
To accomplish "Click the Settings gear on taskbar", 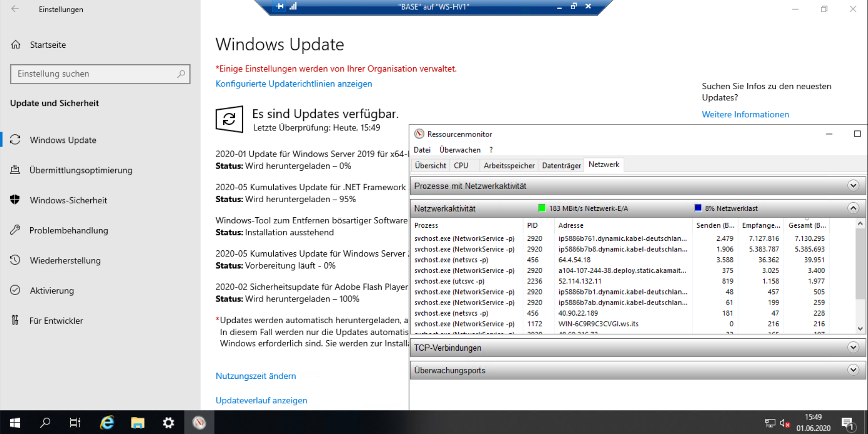I will pos(168,422).
